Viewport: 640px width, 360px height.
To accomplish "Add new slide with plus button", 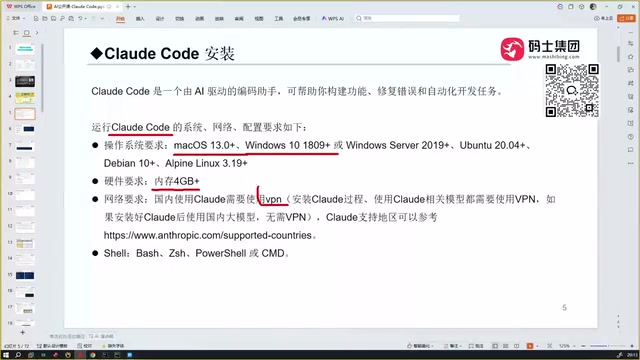I will coord(22,333).
